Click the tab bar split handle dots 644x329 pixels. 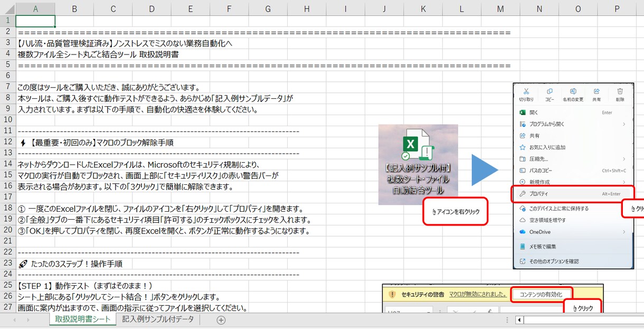pos(507,320)
